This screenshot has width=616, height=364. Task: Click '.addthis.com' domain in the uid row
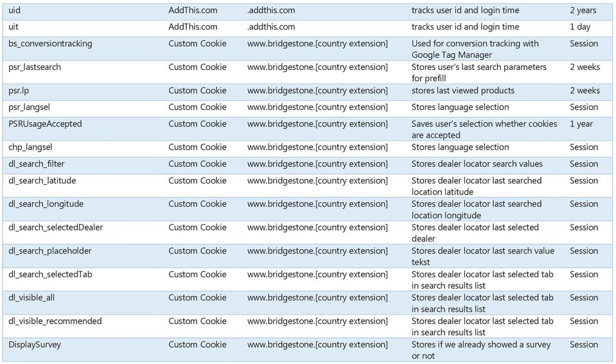tap(271, 11)
